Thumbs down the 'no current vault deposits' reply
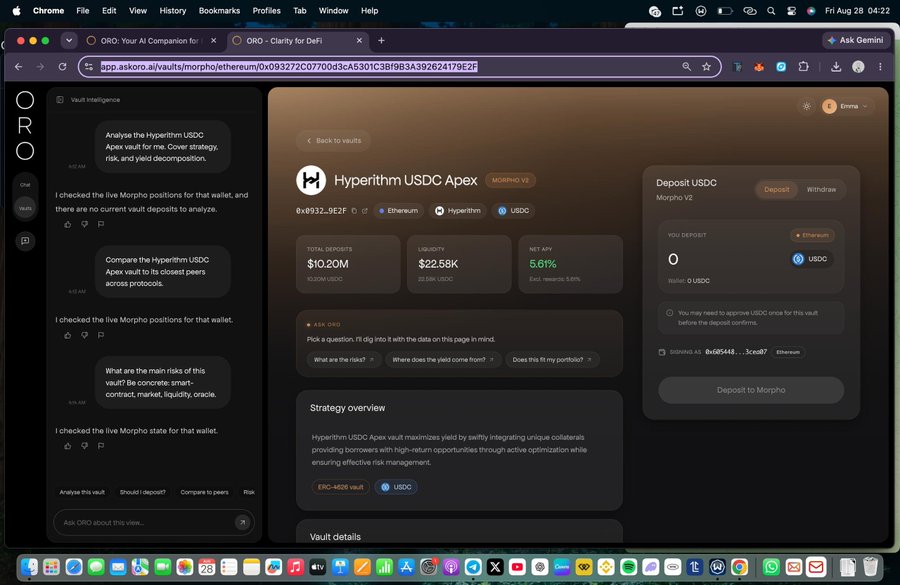900x585 pixels. [x=84, y=224]
